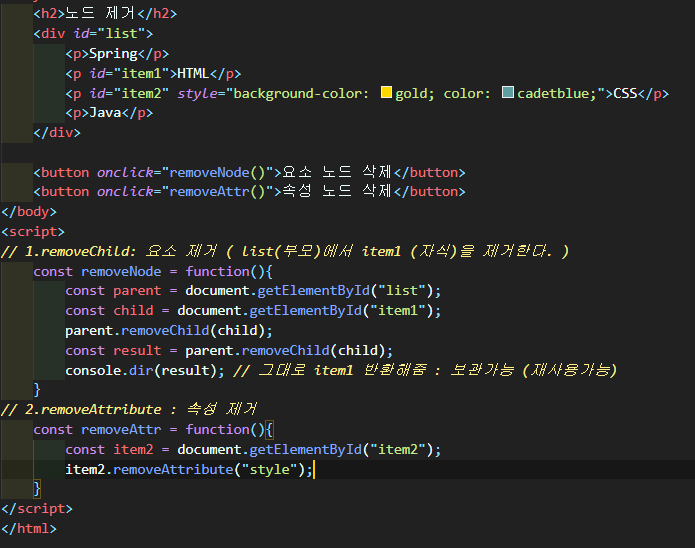The width and height of the screenshot is (695, 548).
Task: Click the console.dir(result) statement
Action: (145, 370)
